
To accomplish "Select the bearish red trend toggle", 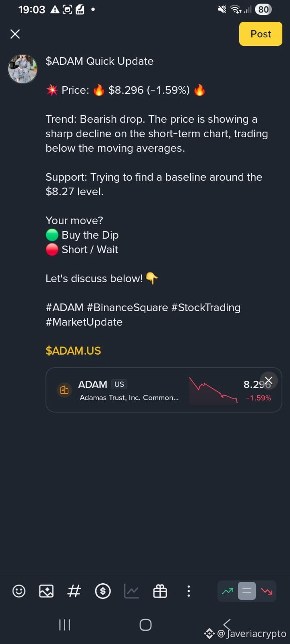I will click(x=266, y=591).
